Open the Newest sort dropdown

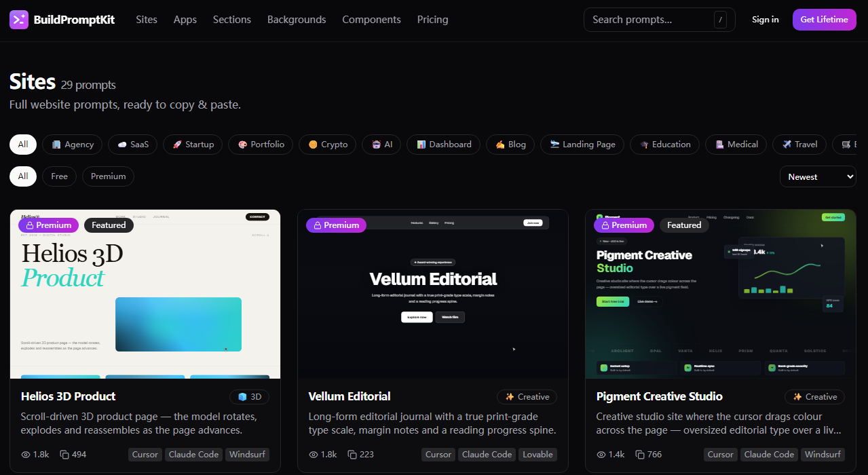point(818,176)
